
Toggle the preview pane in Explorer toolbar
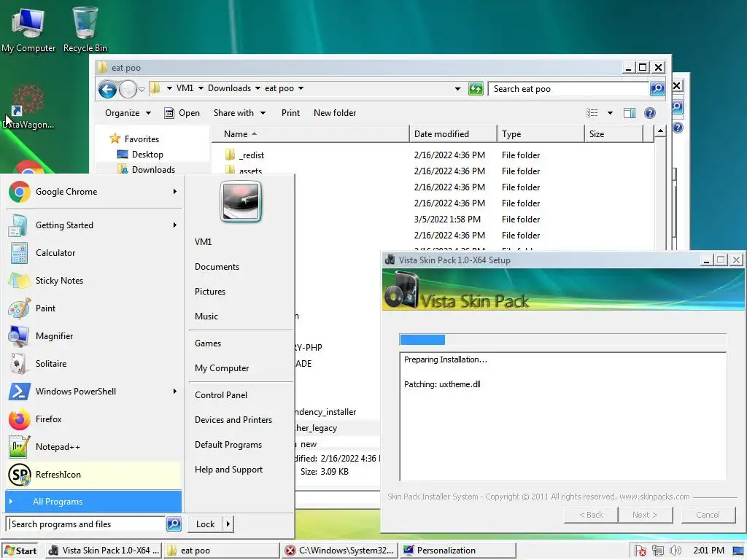(x=630, y=113)
